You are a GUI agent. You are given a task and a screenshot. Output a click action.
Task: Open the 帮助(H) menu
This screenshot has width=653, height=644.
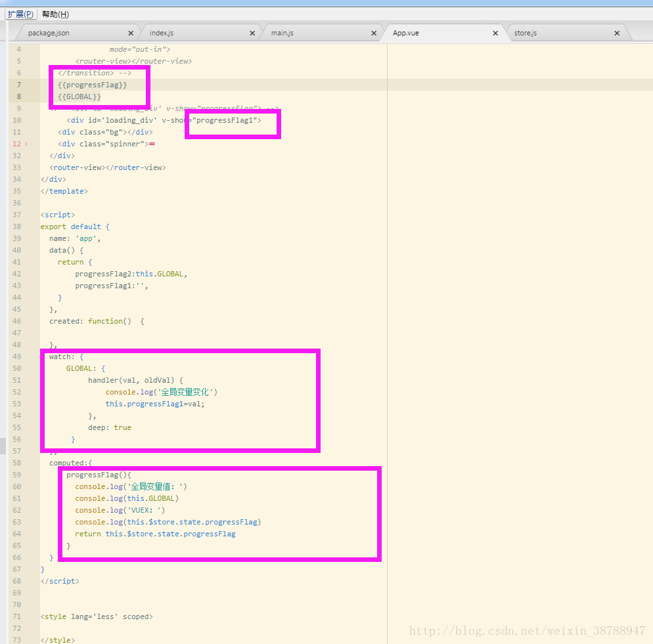55,14
